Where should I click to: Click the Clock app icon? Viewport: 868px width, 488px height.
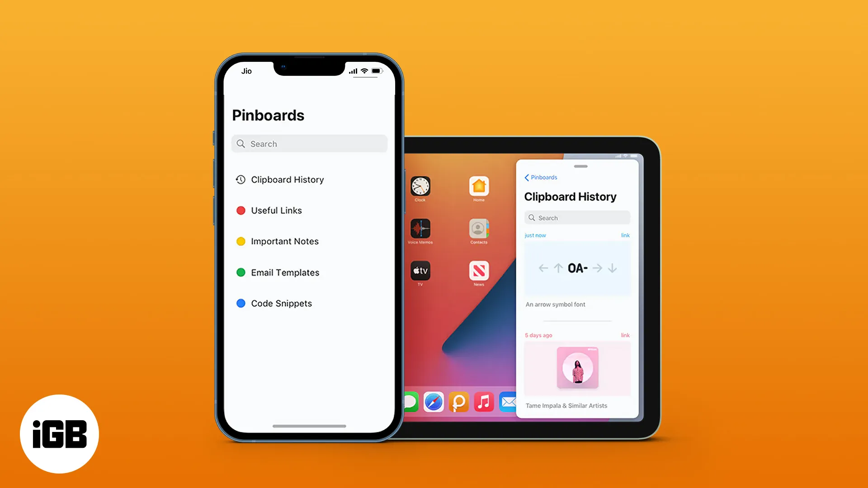(420, 187)
